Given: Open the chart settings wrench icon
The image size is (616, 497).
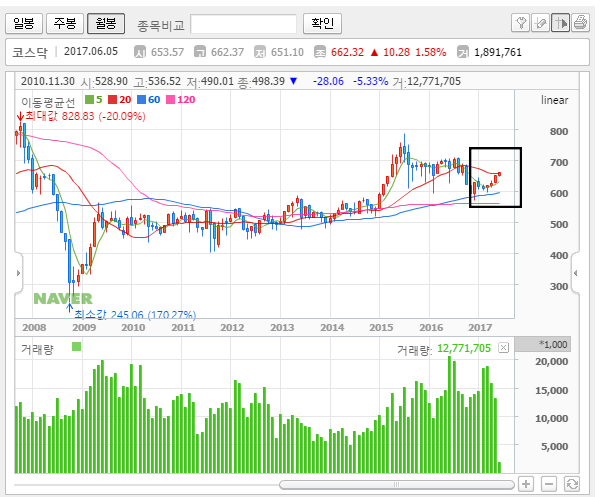Looking at the screenshot, I should point(521,23).
